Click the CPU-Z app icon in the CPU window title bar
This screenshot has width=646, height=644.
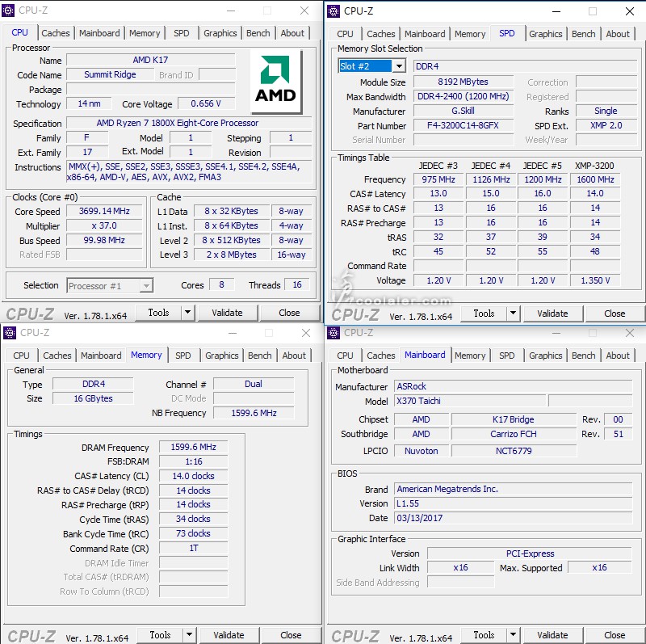(x=8, y=11)
